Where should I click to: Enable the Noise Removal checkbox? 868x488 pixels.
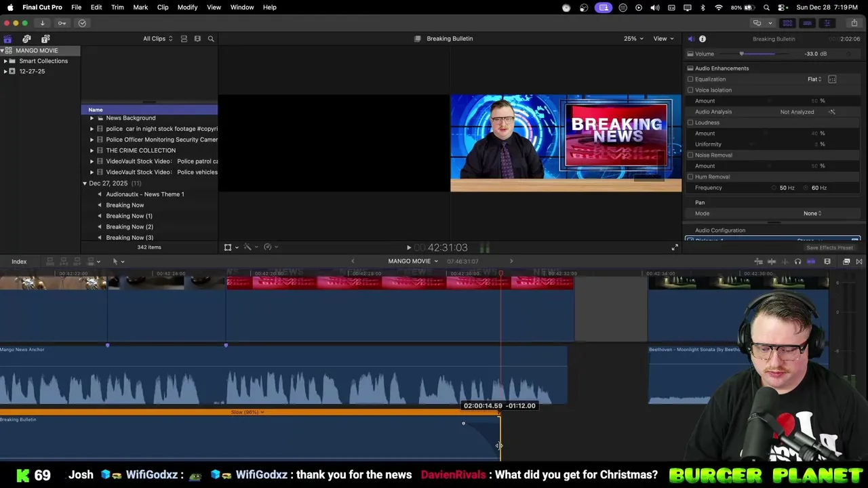click(690, 155)
